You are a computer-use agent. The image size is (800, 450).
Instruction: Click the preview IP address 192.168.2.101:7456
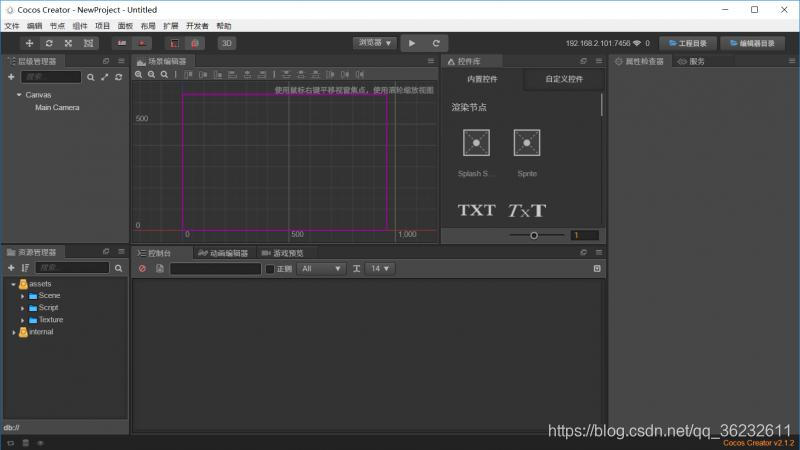click(x=598, y=43)
